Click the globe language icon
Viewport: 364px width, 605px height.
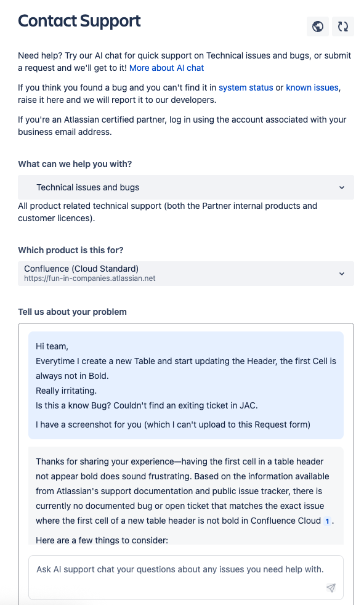[x=317, y=26]
